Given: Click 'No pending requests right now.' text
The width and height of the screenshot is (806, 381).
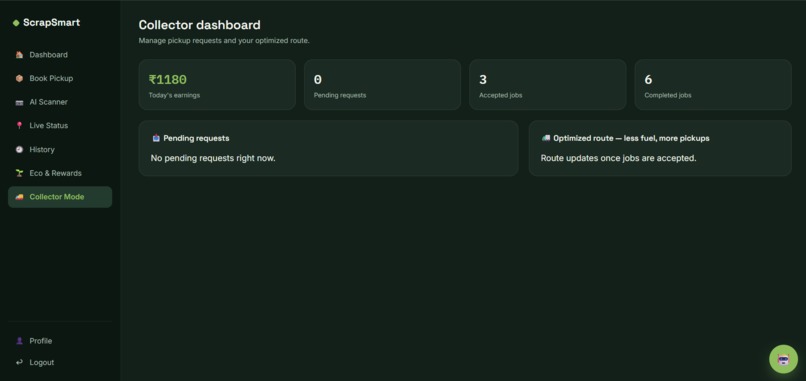Looking at the screenshot, I should (x=213, y=158).
